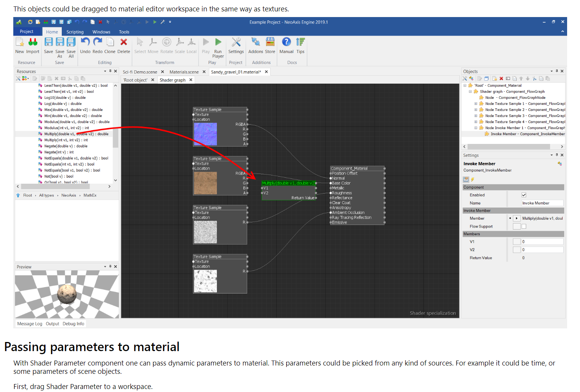Collapse the Node Invoke Member 1 tree node
This screenshot has width=580, height=392.
coord(476,128)
